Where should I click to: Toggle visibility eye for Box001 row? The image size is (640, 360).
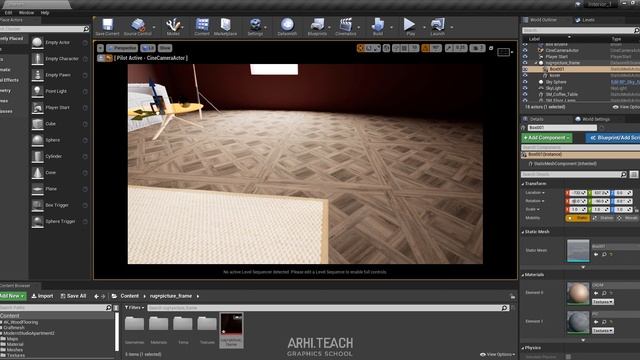pyautogui.click(x=525, y=69)
